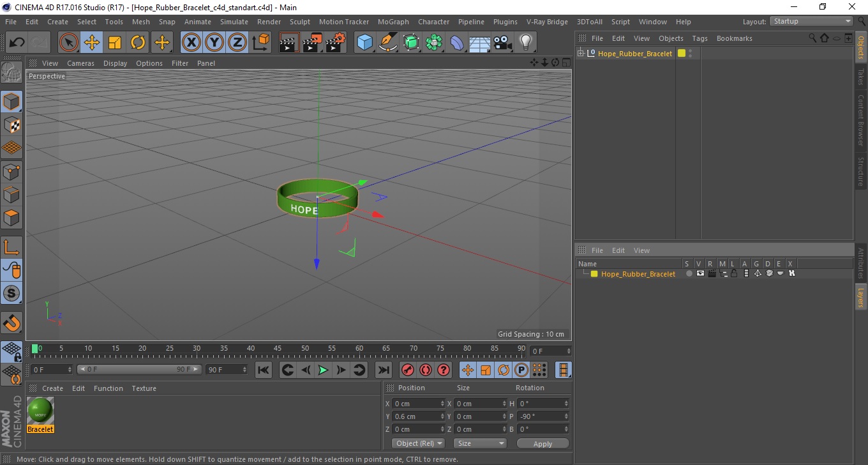Open the Layout Startup dropdown
This screenshot has height=465, width=868.
point(812,21)
